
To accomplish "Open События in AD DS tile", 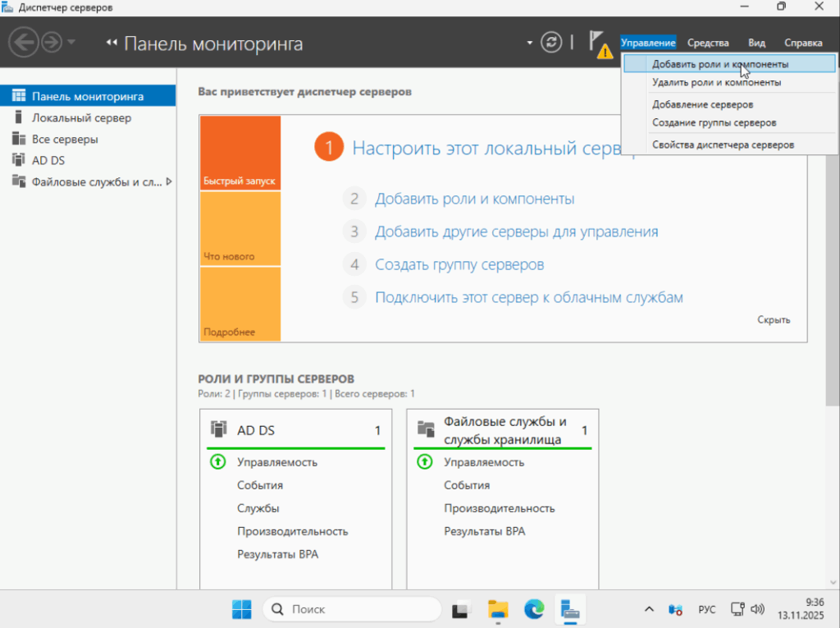I will (x=260, y=485).
